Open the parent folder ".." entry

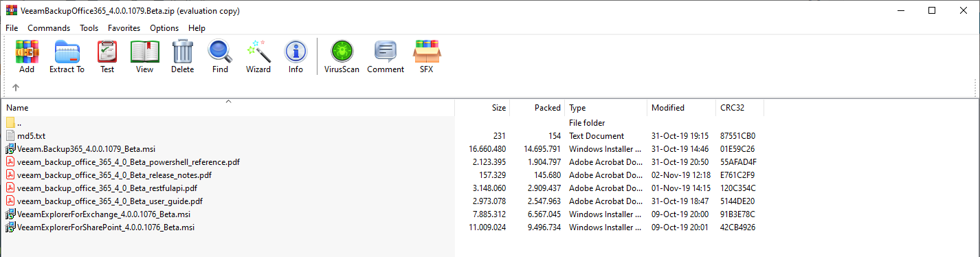coord(19,123)
